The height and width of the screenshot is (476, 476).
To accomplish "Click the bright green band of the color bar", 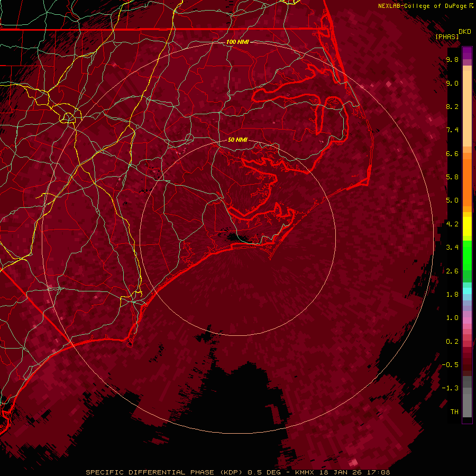I will coord(467,255).
